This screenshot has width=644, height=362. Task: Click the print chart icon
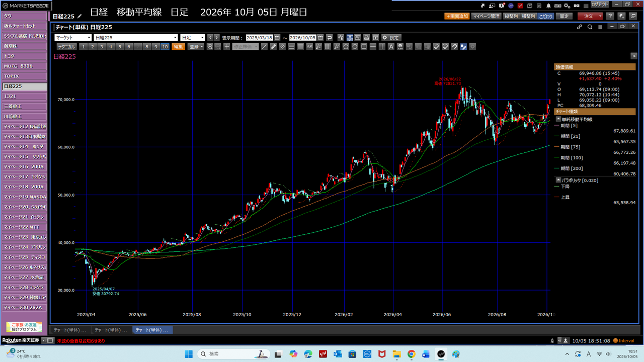[x=367, y=38]
